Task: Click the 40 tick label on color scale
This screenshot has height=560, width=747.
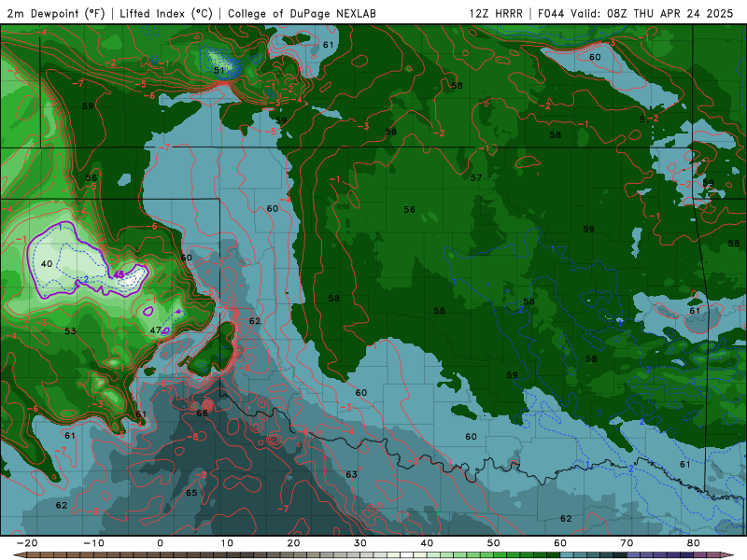Action: [427, 543]
